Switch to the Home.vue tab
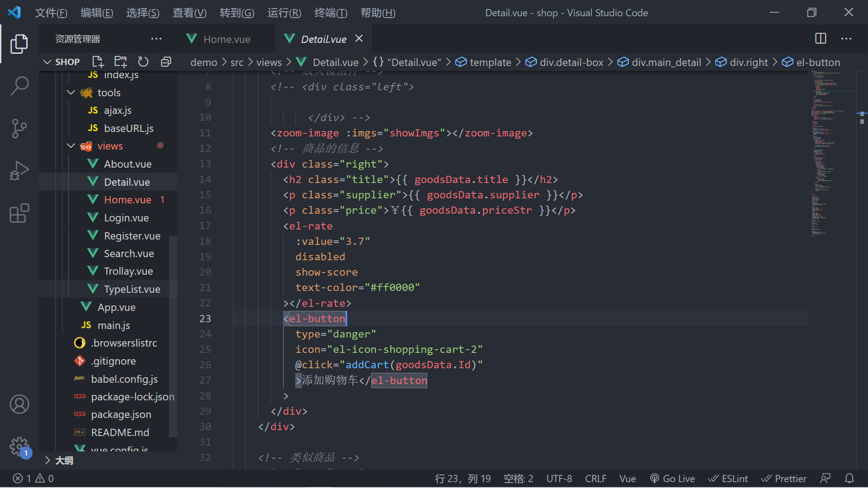The height and width of the screenshot is (488, 868). (x=226, y=39)
